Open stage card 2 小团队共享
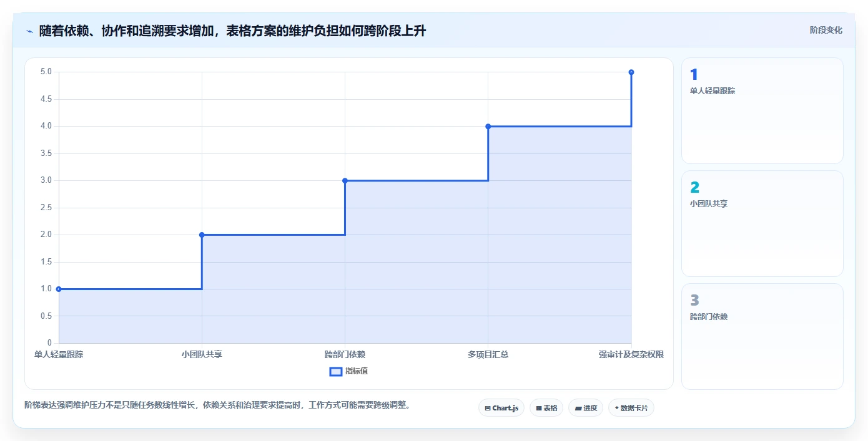 point(762,223)
